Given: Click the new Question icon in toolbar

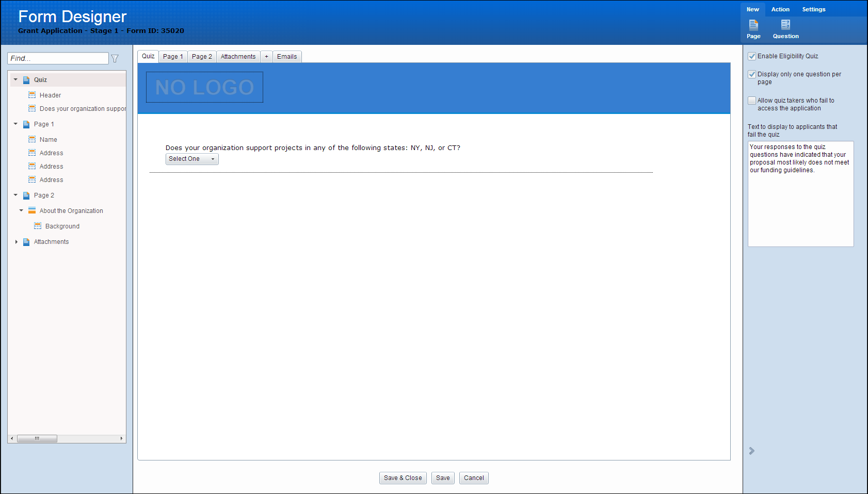Looking at the screenshot, I should 785,25.
